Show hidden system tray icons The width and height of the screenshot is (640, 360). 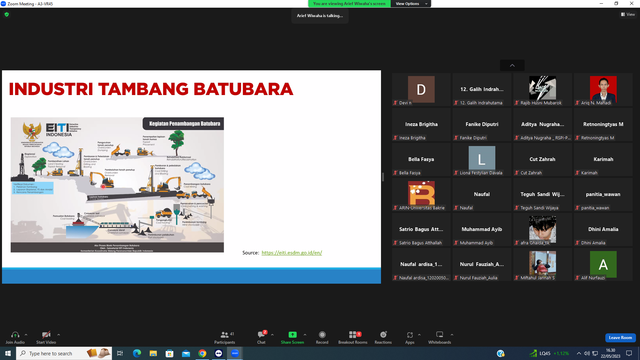pyautogui.click(x=579, y=353)
